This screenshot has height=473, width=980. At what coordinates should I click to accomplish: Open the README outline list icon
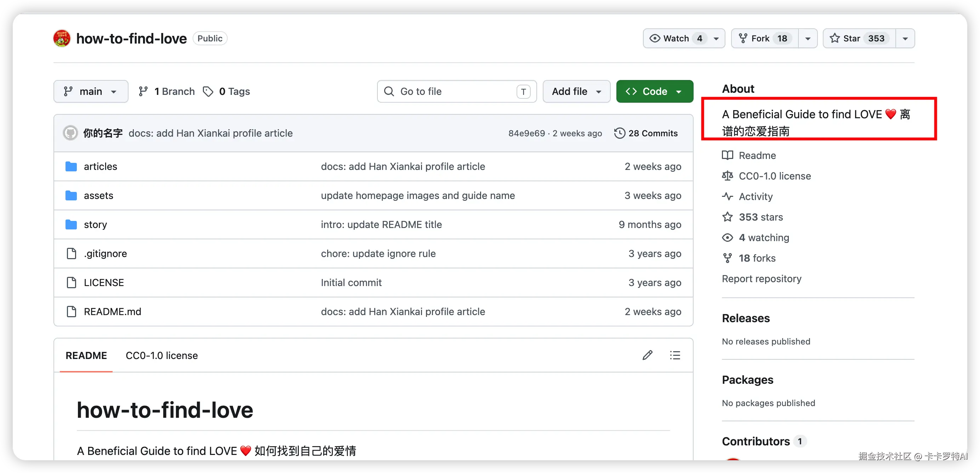[x=675, y=355]
